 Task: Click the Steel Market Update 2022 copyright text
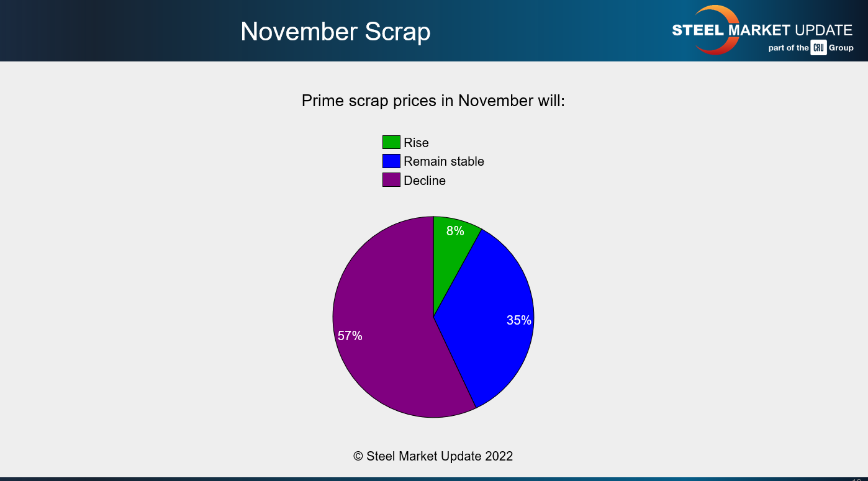(433, 456)
